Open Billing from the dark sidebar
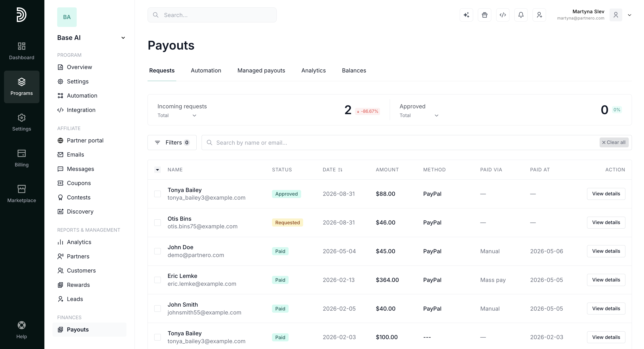The image size is (644, 349). click(x=22, y=158)
